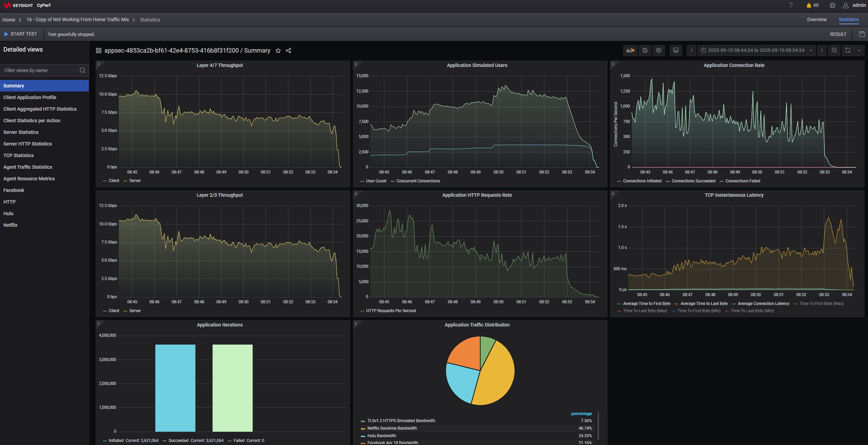Star the Summary dashboard as favorite

coord(278,51)
